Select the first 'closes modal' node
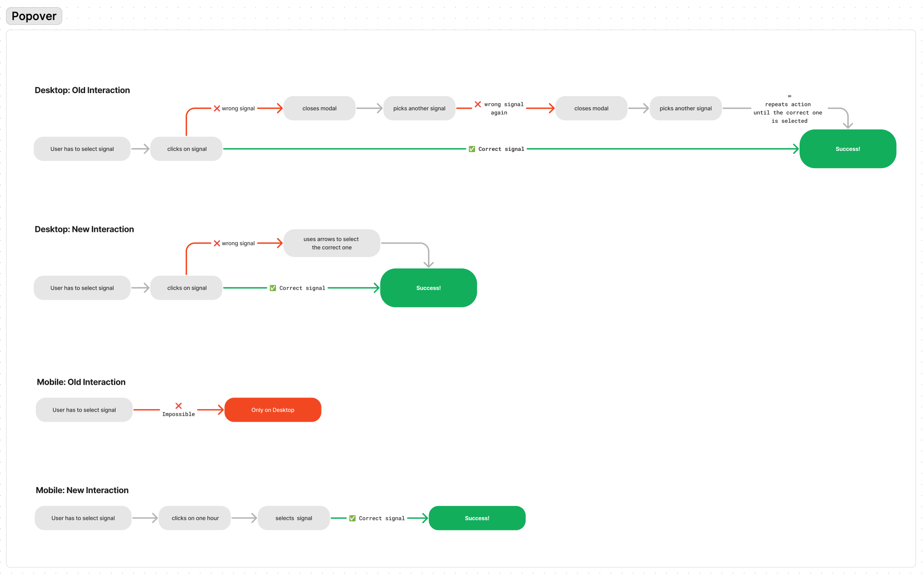The image size is (924, 577). [x=320, y=108]
